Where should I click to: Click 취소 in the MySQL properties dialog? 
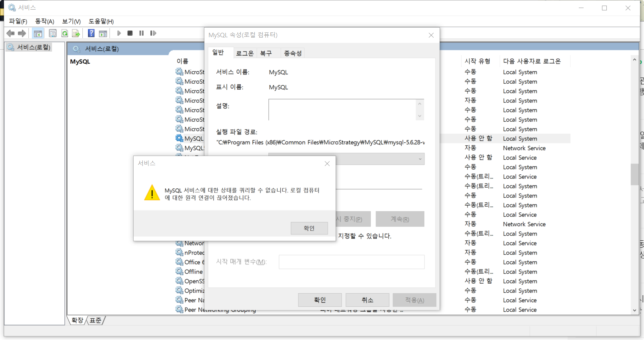tap(368, 300)
